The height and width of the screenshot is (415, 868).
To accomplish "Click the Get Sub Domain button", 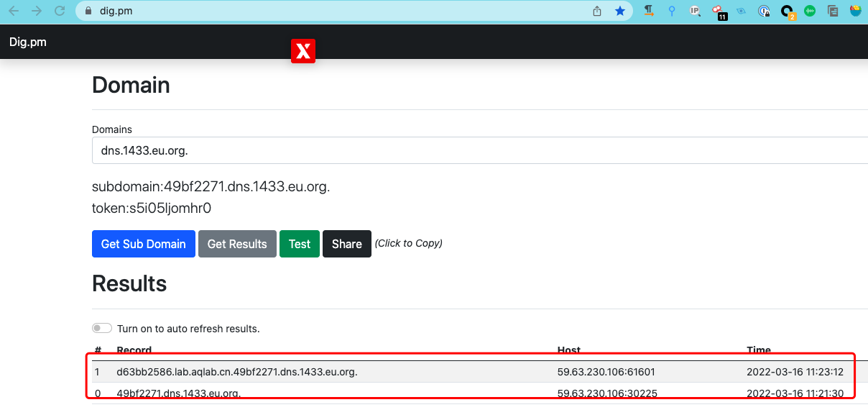I will [x=144, y=244].
